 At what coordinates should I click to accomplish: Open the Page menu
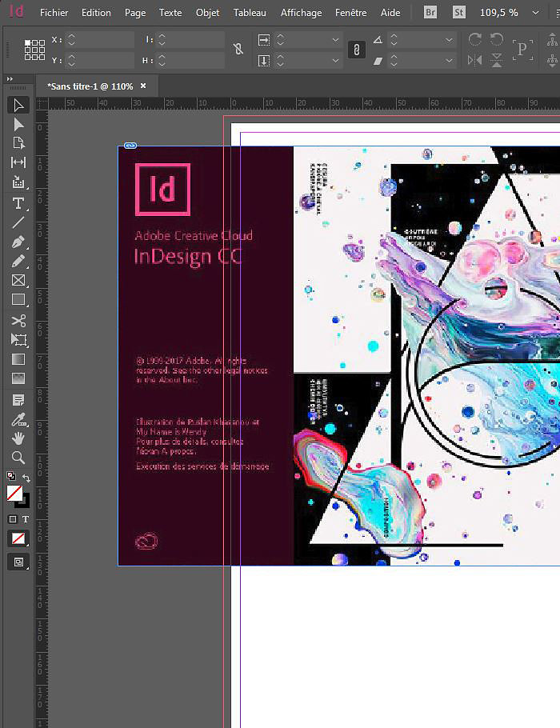(x=135, y=13)
